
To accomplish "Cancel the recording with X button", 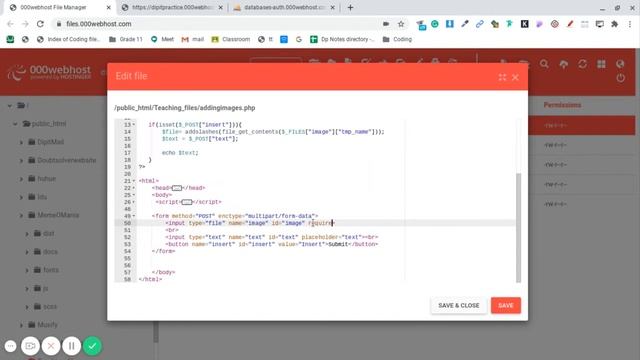I will coord(51,346).
